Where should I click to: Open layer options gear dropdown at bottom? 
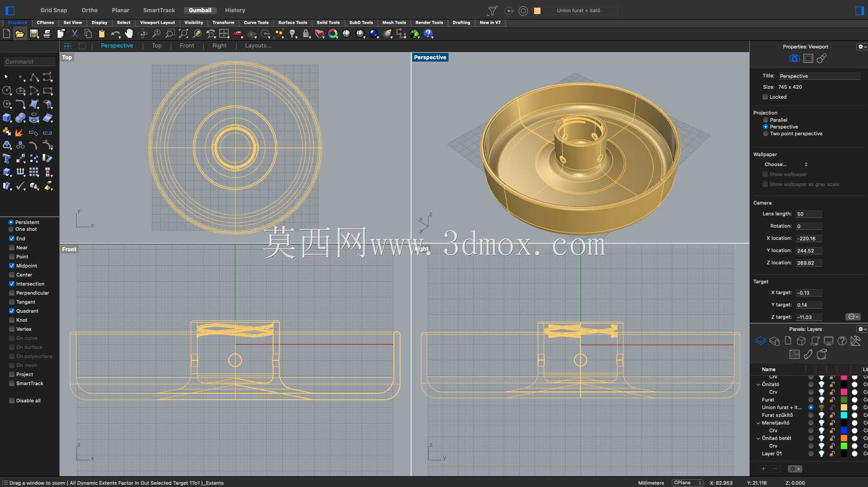click(x=795, y=469)
